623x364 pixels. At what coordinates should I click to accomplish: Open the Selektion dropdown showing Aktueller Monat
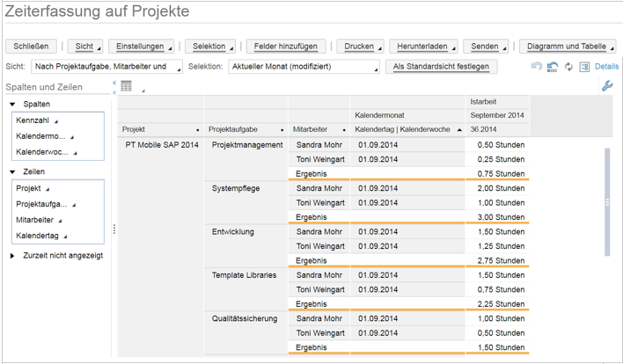click(304, 67)
